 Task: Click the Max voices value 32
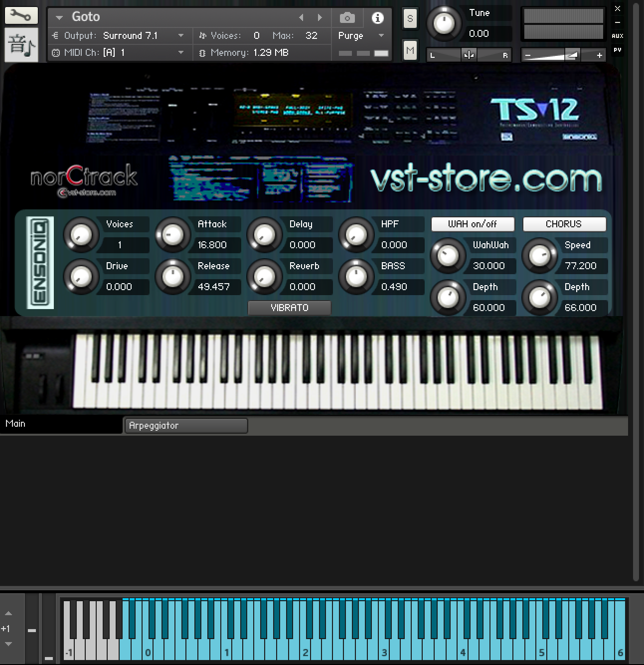pyautogui.click(x=312, y=35)
